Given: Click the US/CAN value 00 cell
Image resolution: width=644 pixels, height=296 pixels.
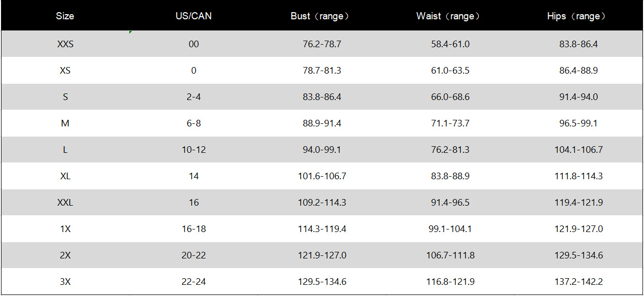Looking at the screenshot, I should (193, 44).
